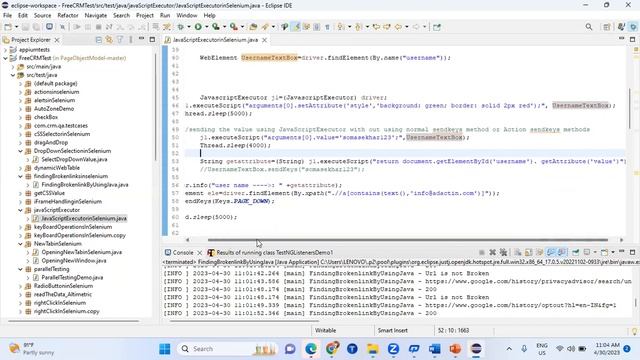This screenshot has height=360, width=640.
Task: Click the external share toolbar icon
Action: pos(437,27)
